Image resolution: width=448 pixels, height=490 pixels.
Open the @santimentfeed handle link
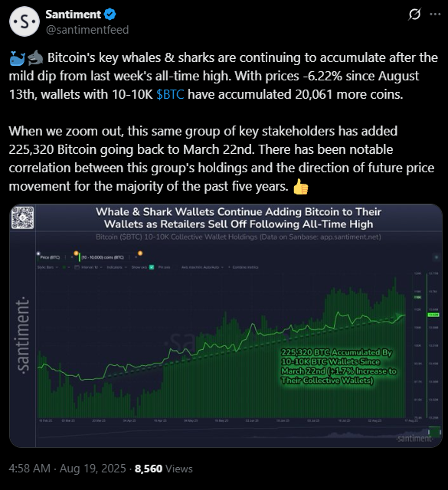click(87, 30)
